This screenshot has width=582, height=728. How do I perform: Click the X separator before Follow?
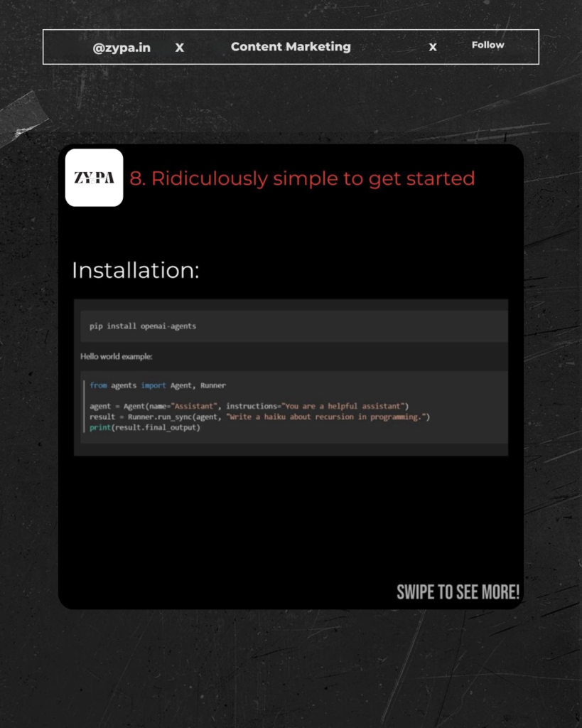433,48
